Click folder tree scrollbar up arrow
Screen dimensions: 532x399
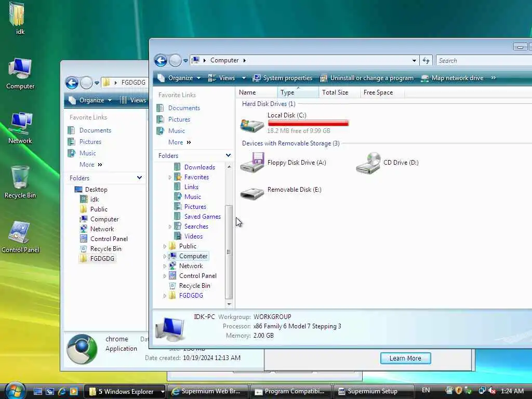229,167
